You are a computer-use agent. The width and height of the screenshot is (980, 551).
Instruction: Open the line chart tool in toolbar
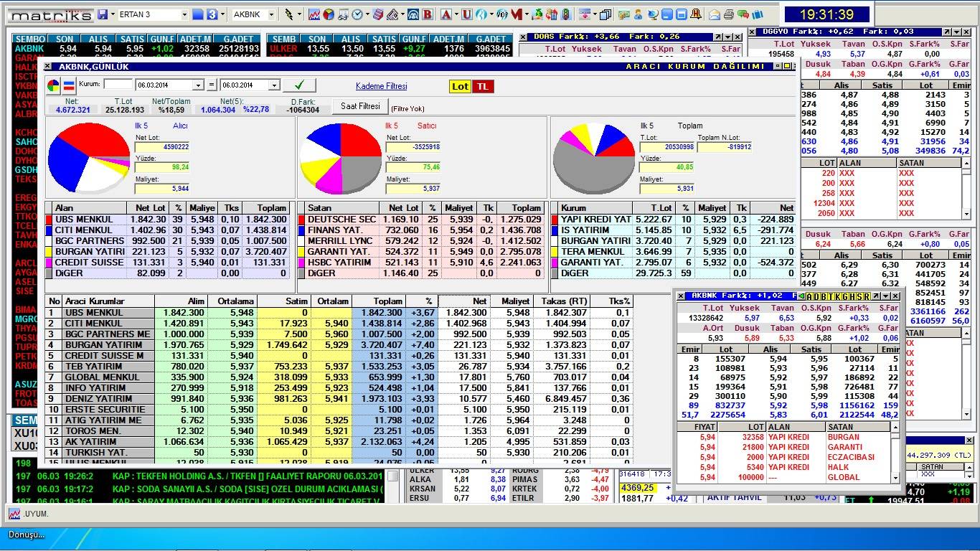[314, 14]
